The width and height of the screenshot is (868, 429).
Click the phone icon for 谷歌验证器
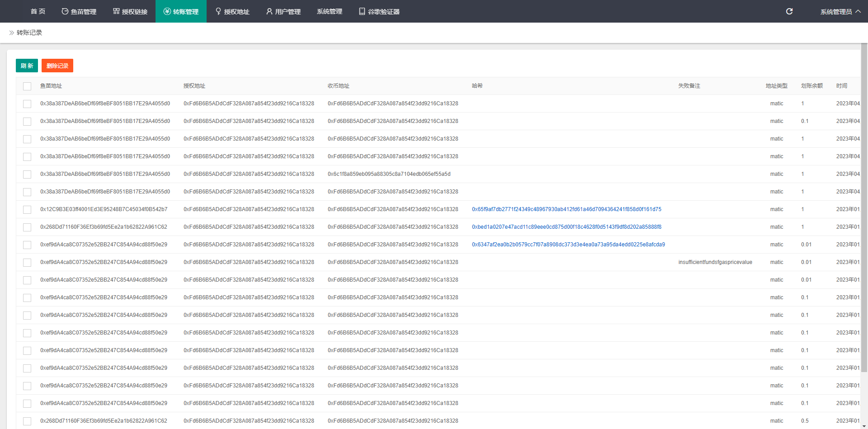(x=362, y=11)
